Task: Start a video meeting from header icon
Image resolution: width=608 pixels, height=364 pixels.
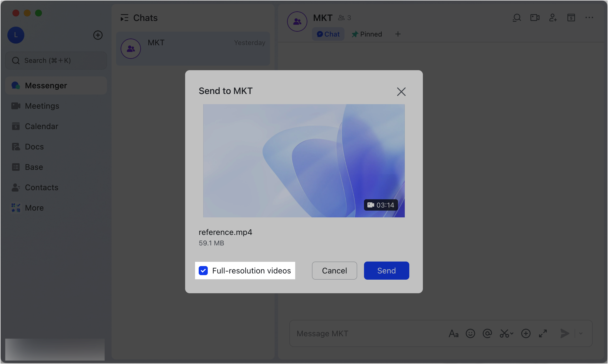Action: [x=535, y=18]
